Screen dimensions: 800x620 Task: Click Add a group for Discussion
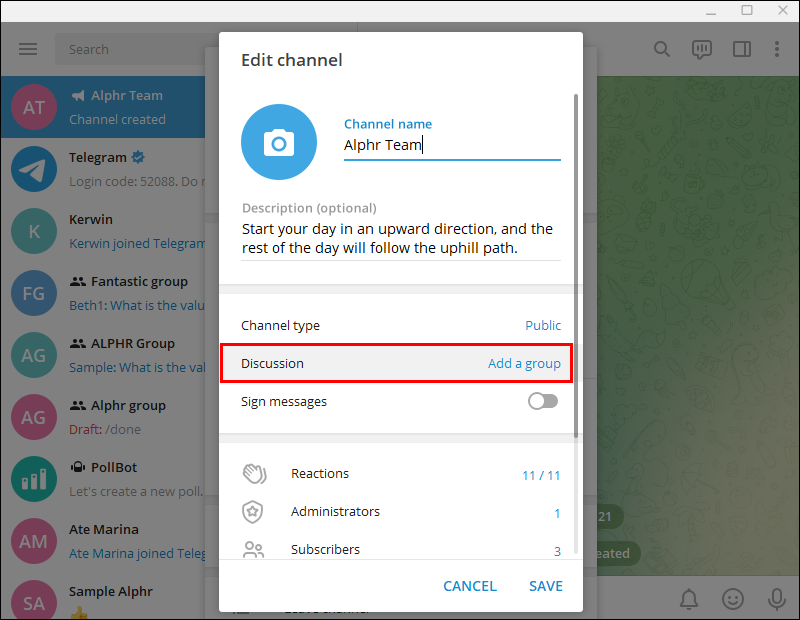pos(524,363)
